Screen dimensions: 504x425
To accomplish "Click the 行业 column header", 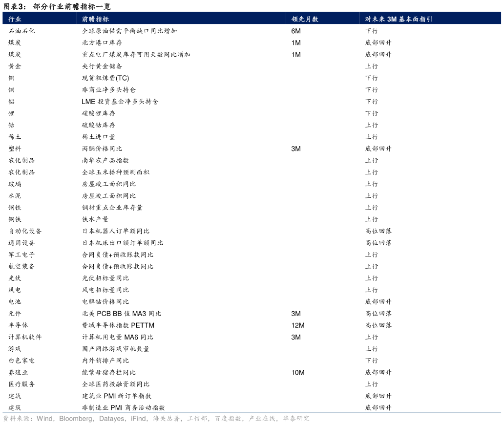I will pyautogui.click(x=15, y=20).
